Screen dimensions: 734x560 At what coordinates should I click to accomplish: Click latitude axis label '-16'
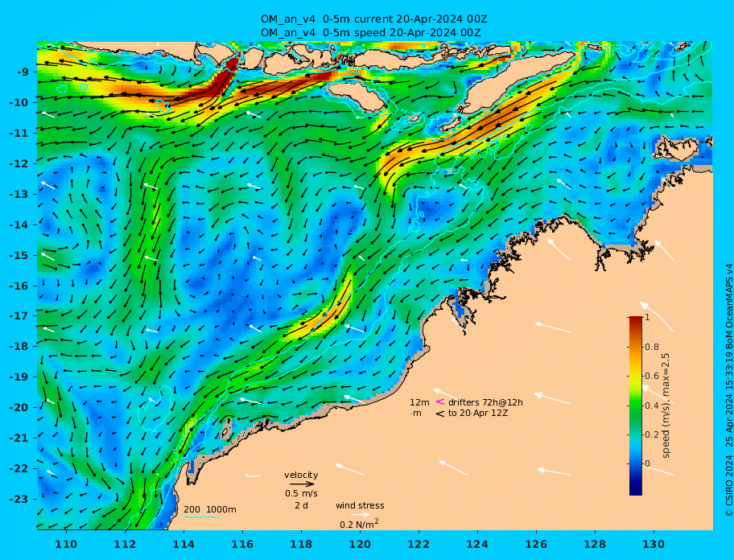(19, 286)
